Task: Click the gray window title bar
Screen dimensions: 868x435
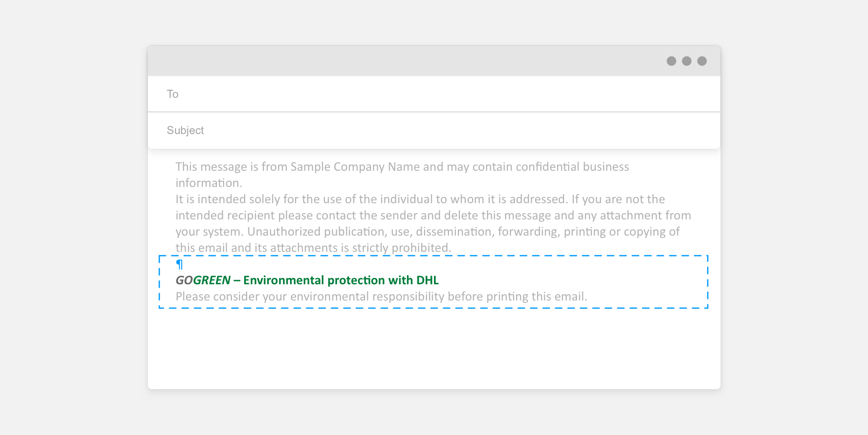Action: coord(405,61)
